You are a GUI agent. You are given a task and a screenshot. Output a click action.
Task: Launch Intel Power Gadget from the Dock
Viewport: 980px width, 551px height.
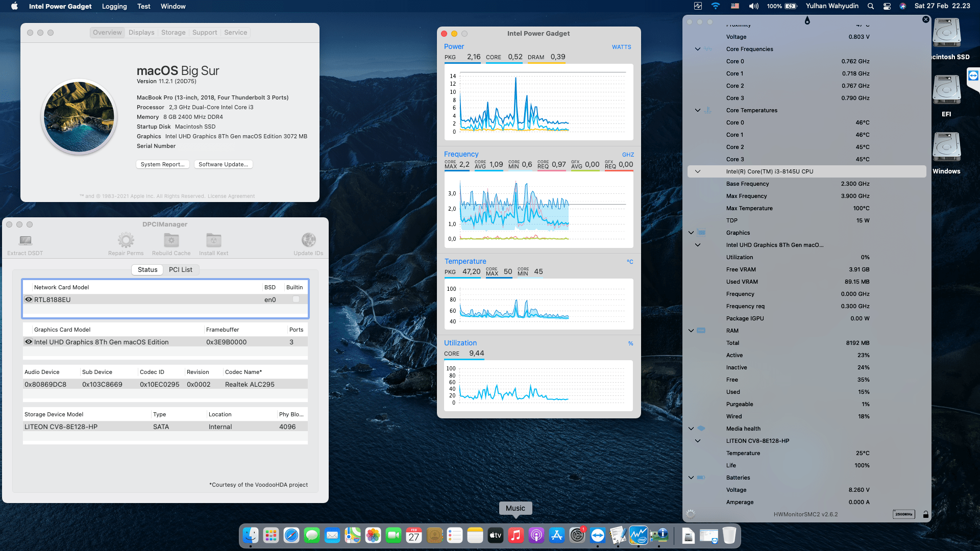(639, 535)
